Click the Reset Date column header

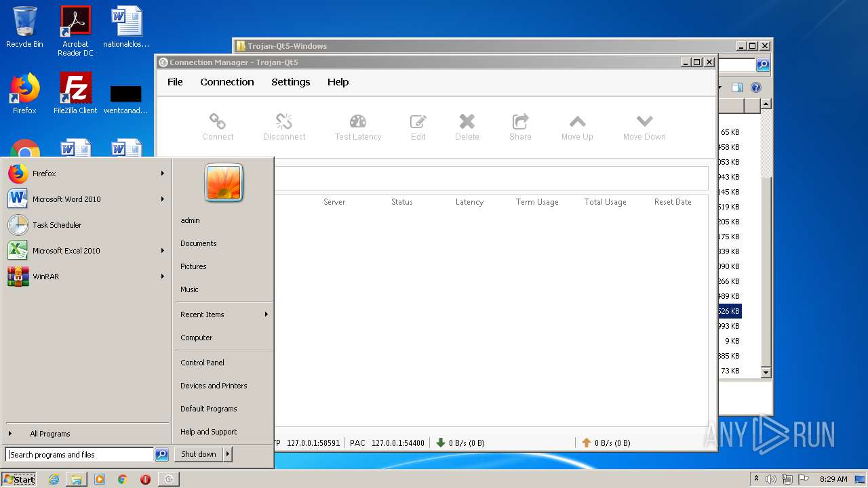coord(673,202)
